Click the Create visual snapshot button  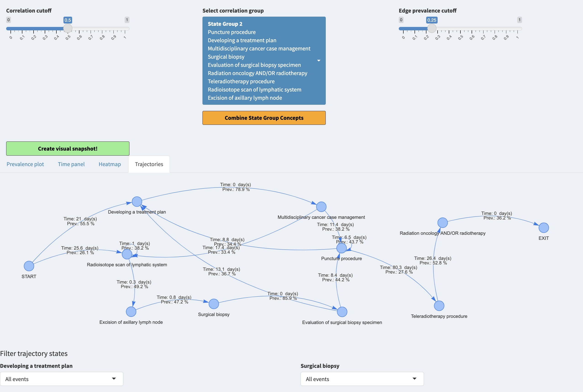coord(68,148)
